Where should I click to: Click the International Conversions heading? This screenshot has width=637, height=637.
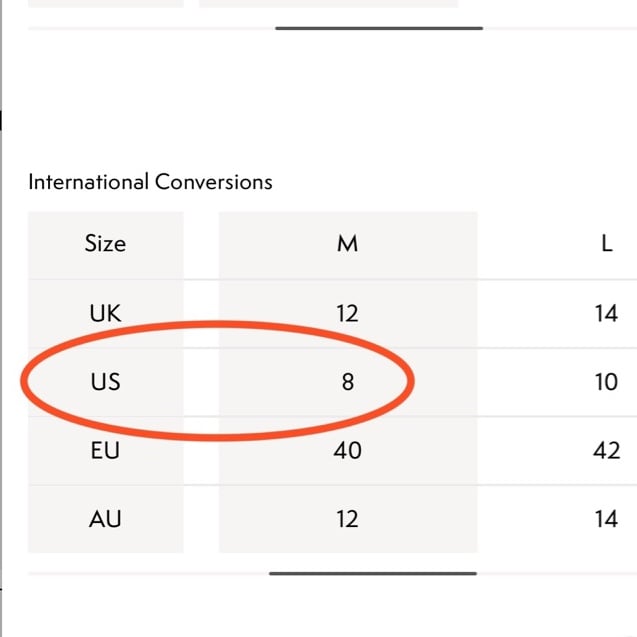click(x=150, y=182)
